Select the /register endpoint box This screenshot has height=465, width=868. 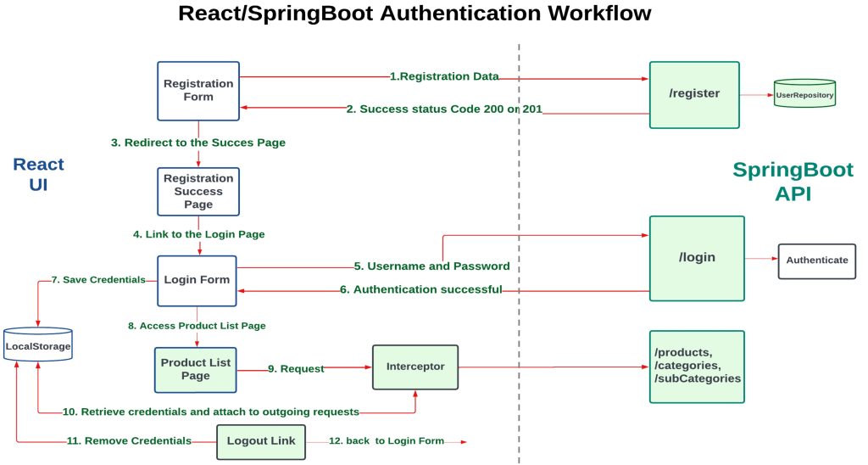(694, 94)
